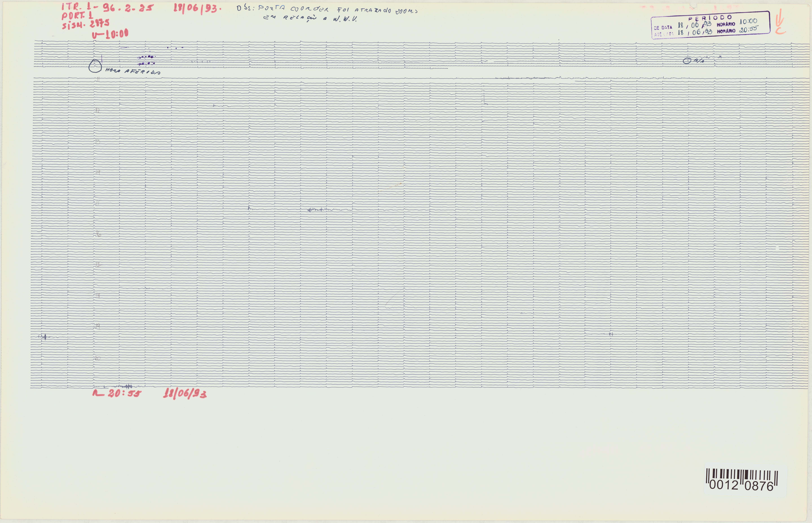Screen dimensions: 812x523
Task: Click the handwritten "Obs:" observation line
Action: [x=327, y=9]
